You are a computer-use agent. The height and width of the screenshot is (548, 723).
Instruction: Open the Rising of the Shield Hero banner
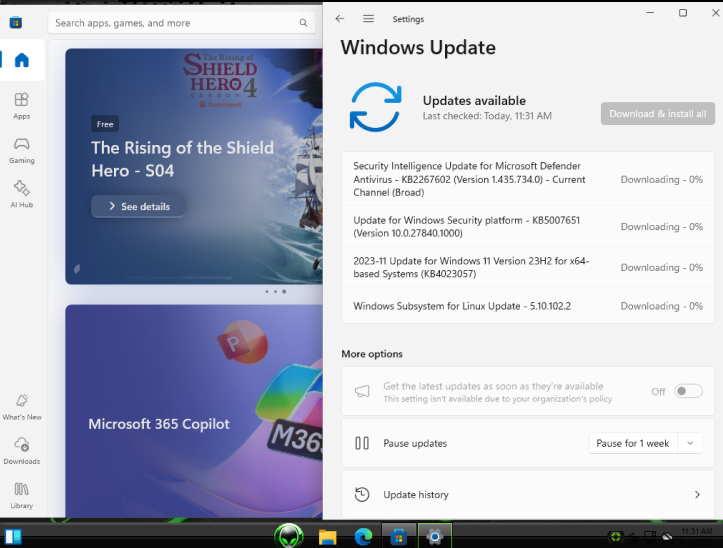[x=194, y=166]
